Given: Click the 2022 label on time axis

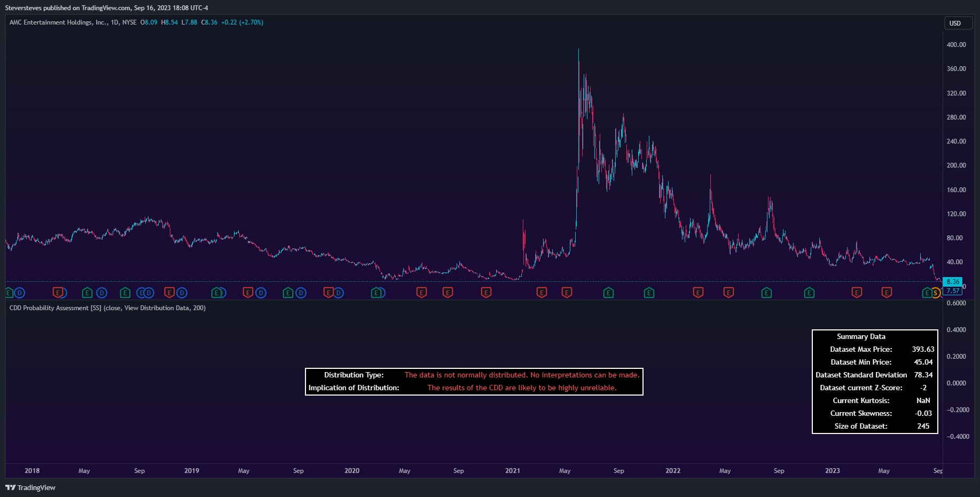Looking at the screenshot, I should click(x=673, y=471).
